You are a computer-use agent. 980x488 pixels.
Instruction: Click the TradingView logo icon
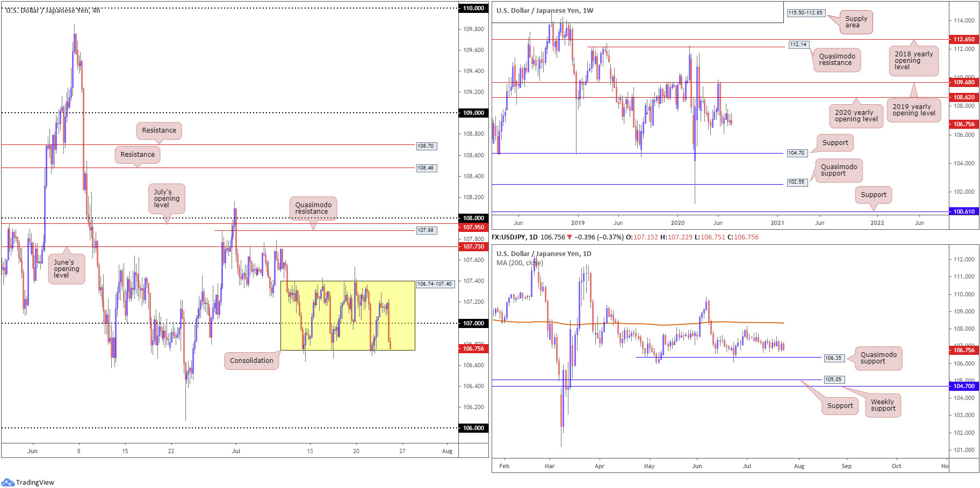tap(8, 482)
